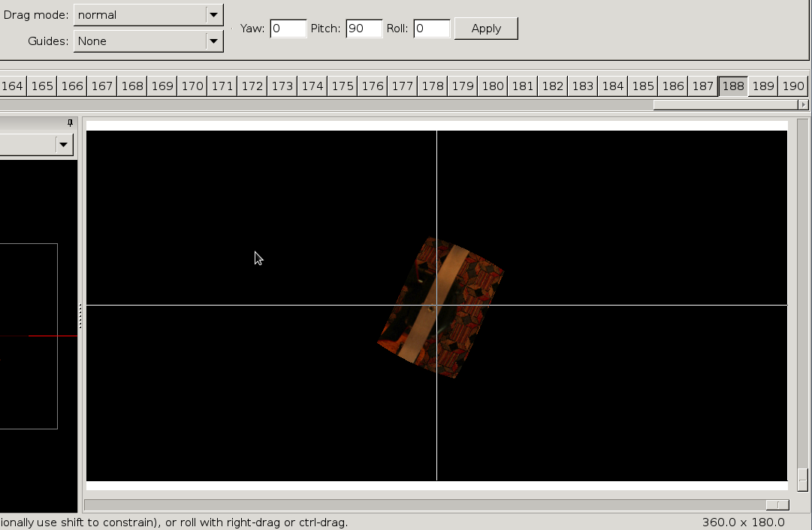Click the panorama image at the crosshair center

tap(436, 305)
